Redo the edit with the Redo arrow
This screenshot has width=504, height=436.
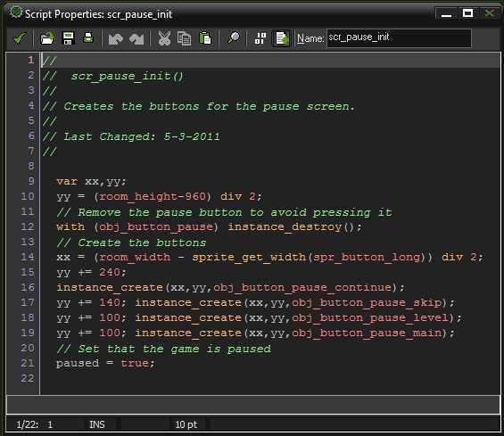(x=136, y=39)
